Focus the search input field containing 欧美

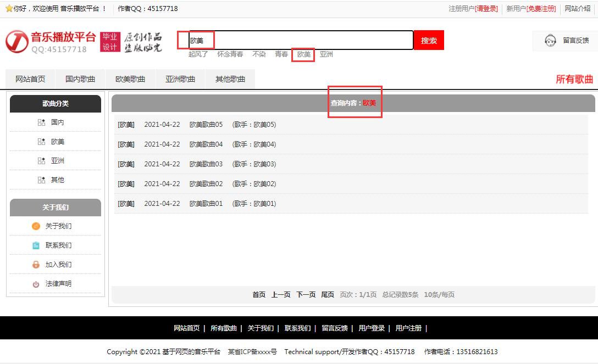[x=301, y=41]
